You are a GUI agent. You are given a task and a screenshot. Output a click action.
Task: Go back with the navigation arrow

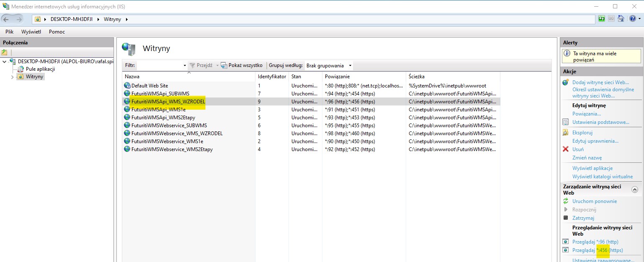click(6, 19)
